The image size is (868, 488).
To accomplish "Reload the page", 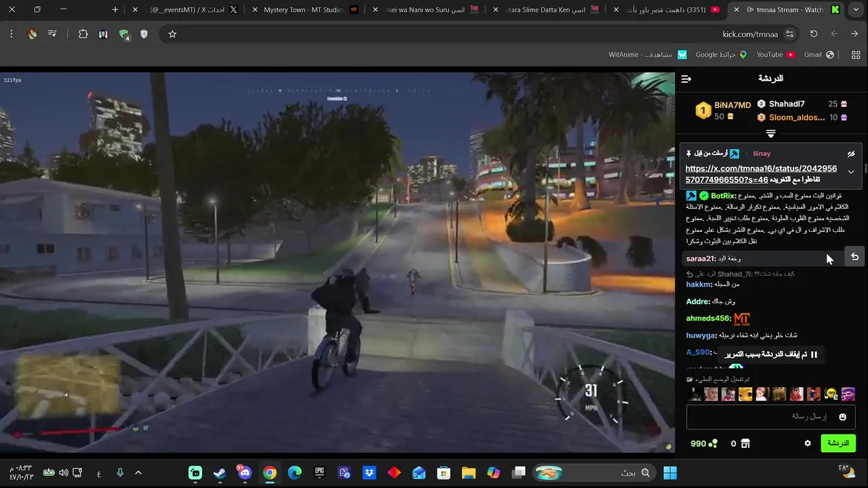I will coord(814,34).
